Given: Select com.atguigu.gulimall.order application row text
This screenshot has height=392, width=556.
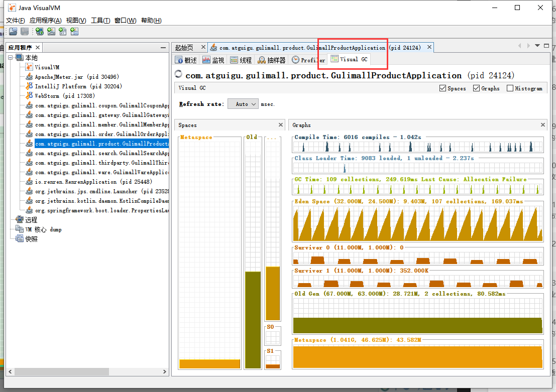Looking at the screenshot, I should 102,134.
